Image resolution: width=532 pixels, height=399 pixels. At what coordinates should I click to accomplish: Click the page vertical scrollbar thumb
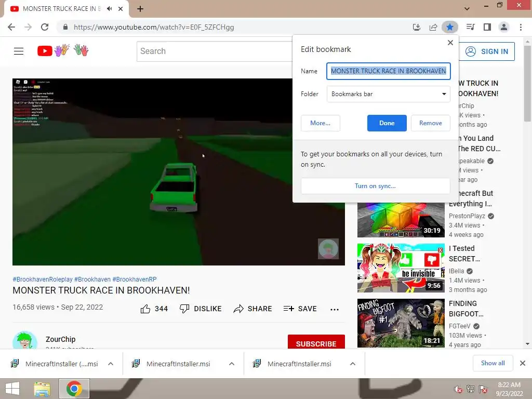point(527,83)
